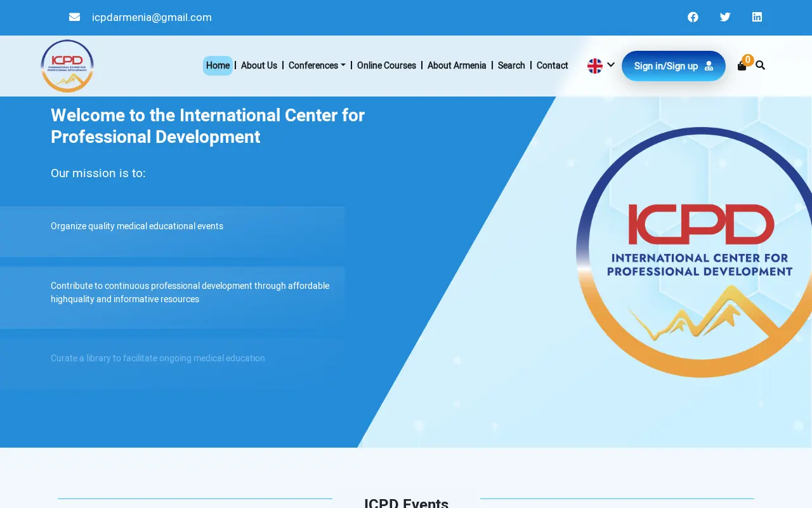
Task: Click 'Curate a library' mission text
Action: tap(158, 358)
